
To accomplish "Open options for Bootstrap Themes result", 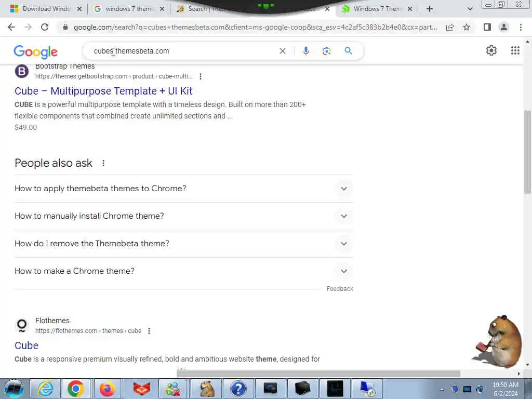I will tap(201, 76).
